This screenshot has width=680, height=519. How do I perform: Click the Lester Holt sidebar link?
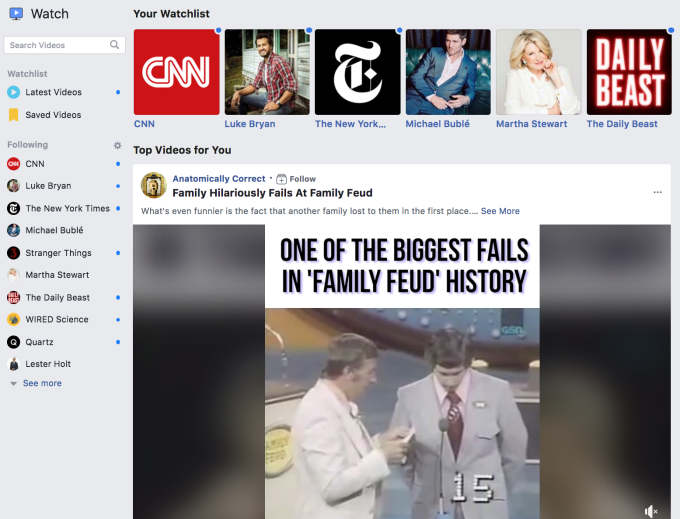pyautogui.click(x=48, y=364)
